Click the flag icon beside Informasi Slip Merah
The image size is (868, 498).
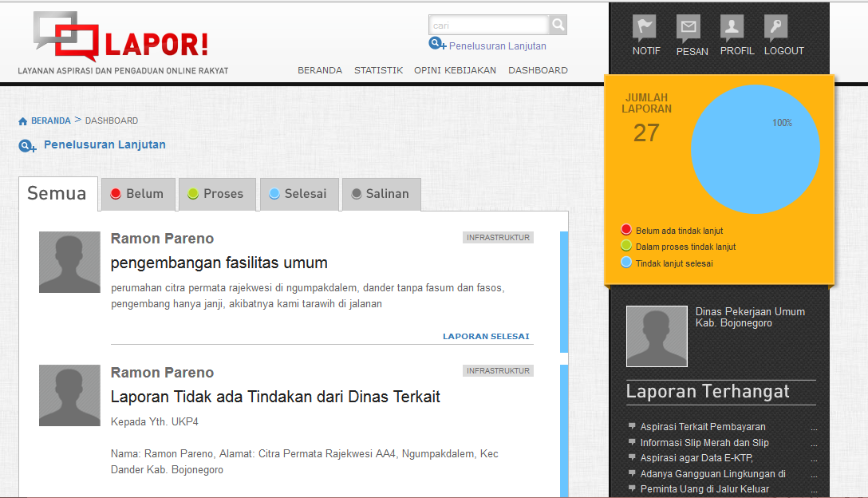pos(632,441)
